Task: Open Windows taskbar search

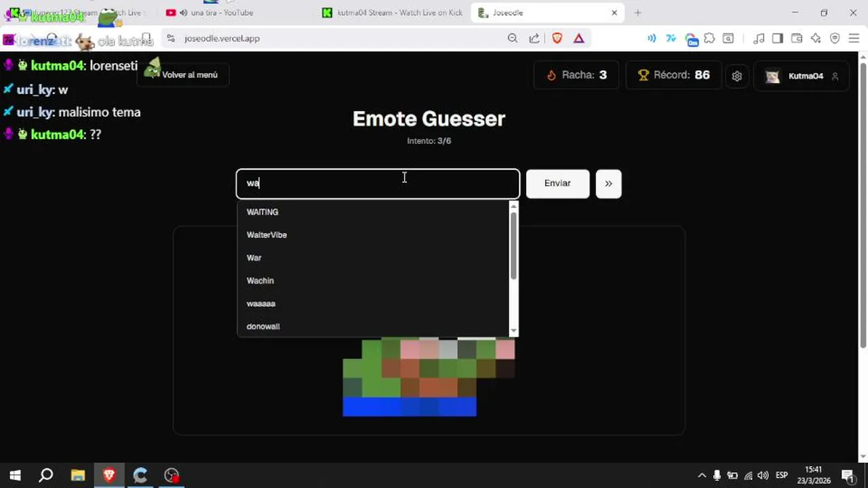Action: (46, 475)
